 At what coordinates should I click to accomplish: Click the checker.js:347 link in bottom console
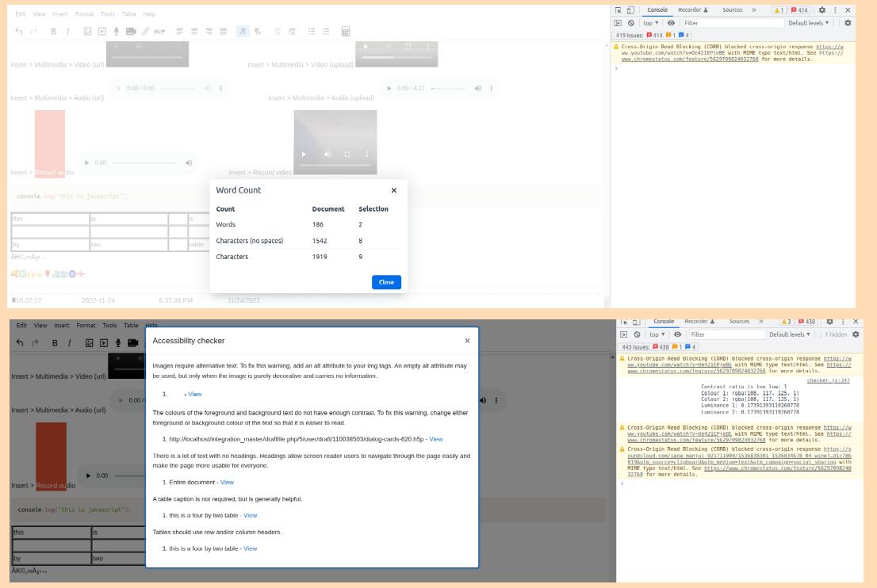(x=828, y=380)
